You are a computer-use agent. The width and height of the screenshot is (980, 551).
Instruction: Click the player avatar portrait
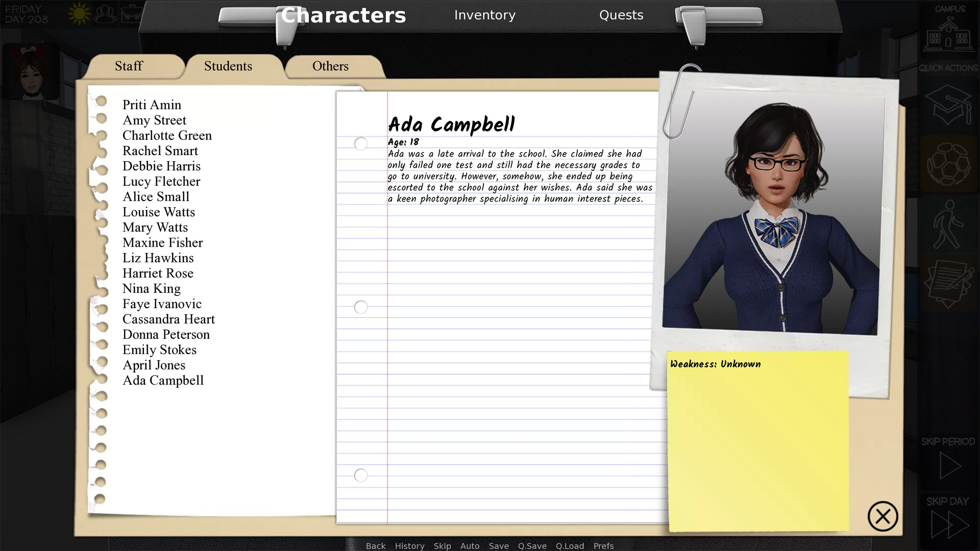coord(31,71)
